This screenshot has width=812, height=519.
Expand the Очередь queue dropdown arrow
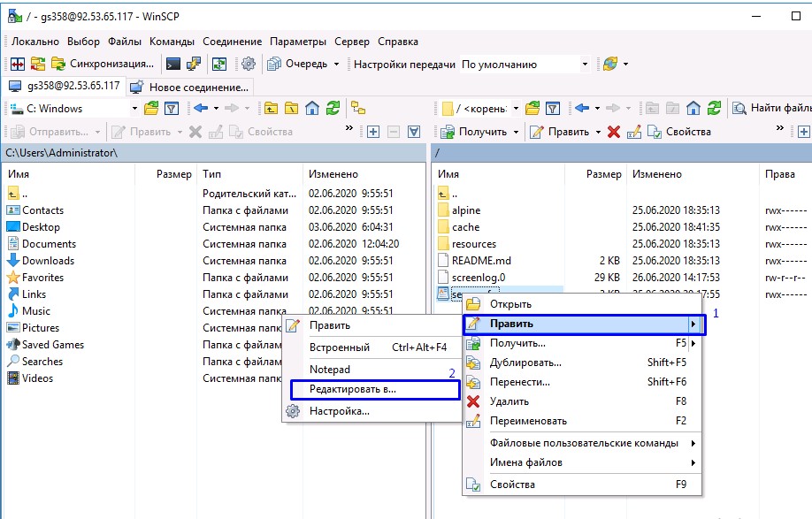click(336, 64)
